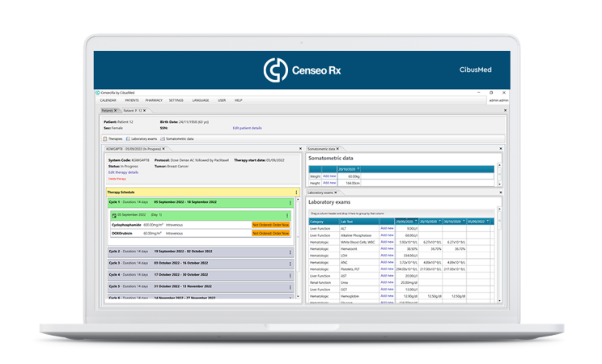Viewport: 602px width, 364px height.
Task: Open the Therapy Schedule three-dot menu
Action: coord(297,193)
